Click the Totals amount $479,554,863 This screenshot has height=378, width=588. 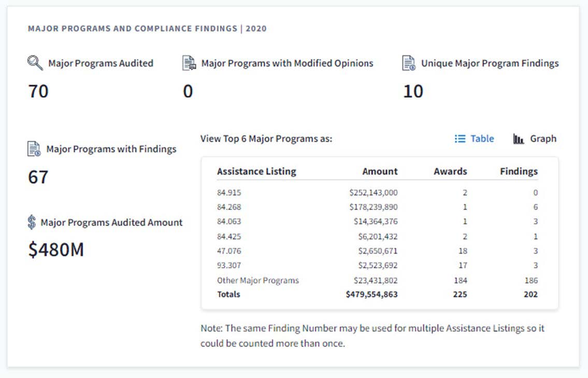pos(371,295)
